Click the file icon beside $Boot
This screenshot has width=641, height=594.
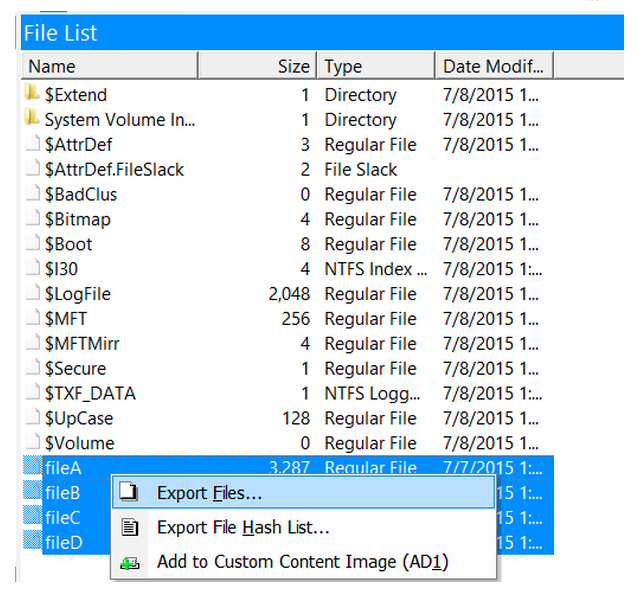point(33,243)
